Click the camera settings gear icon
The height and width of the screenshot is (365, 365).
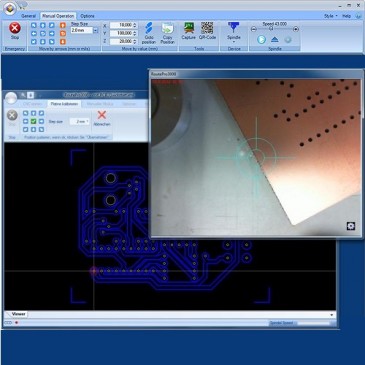pos(351,226)
